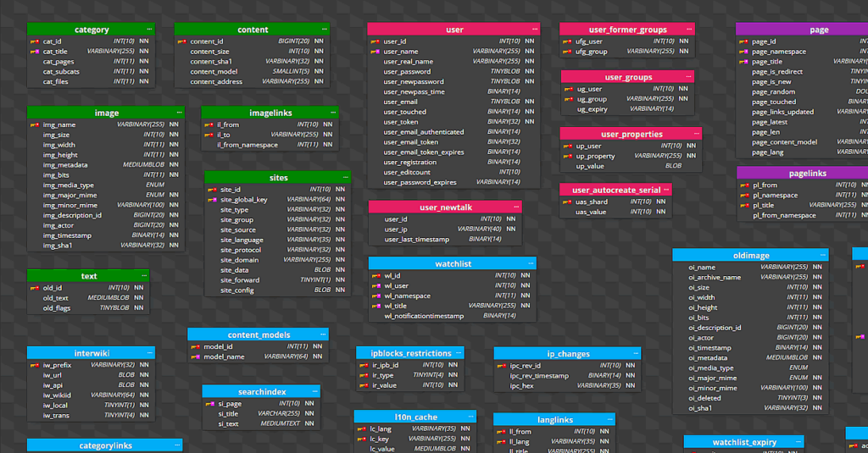
Task: Click the key icon next to user_name
Action: coord(375,52)
